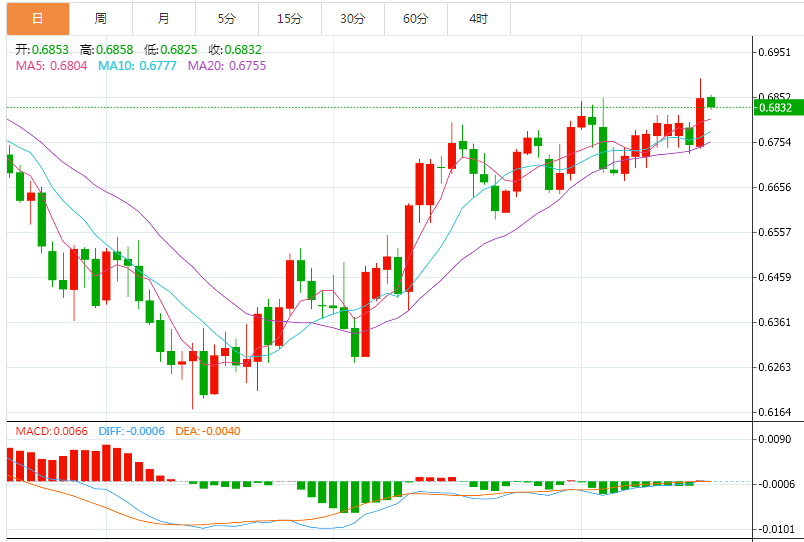Click the high price 高:0.6858
Image resolution: width=804 pixels, height=542 pixels.
pos(107,50)
